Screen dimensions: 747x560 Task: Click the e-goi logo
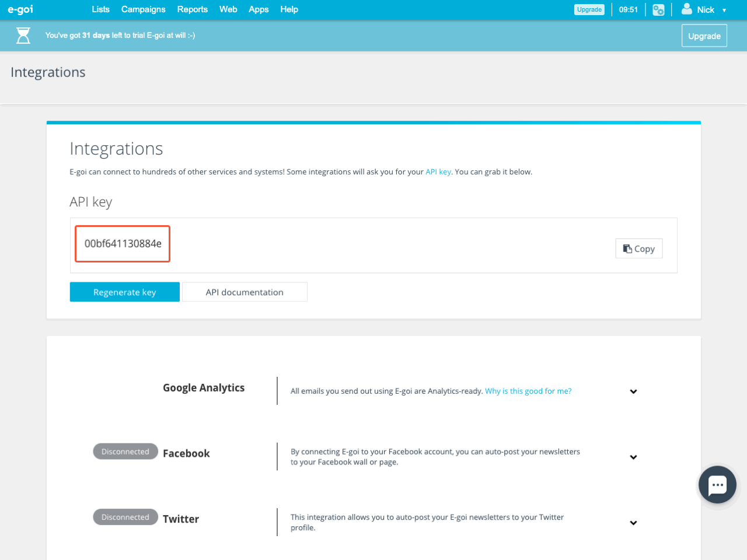coord(20,9)
